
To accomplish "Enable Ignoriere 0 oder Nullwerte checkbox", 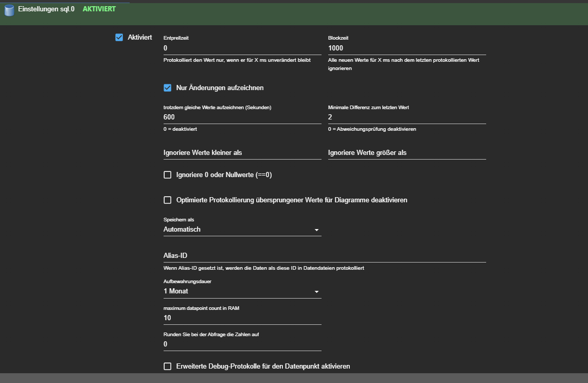I will [168, 175].
